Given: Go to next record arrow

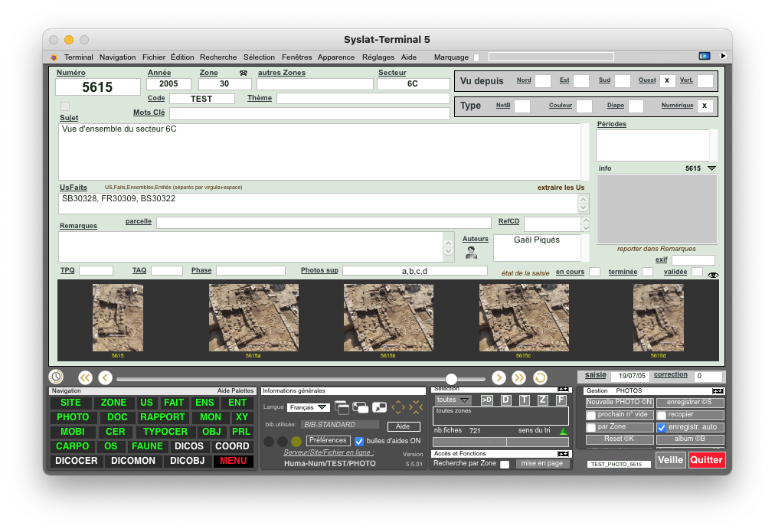Looking at the screenshot, I should pyautogui.click(x=499, y=378).
